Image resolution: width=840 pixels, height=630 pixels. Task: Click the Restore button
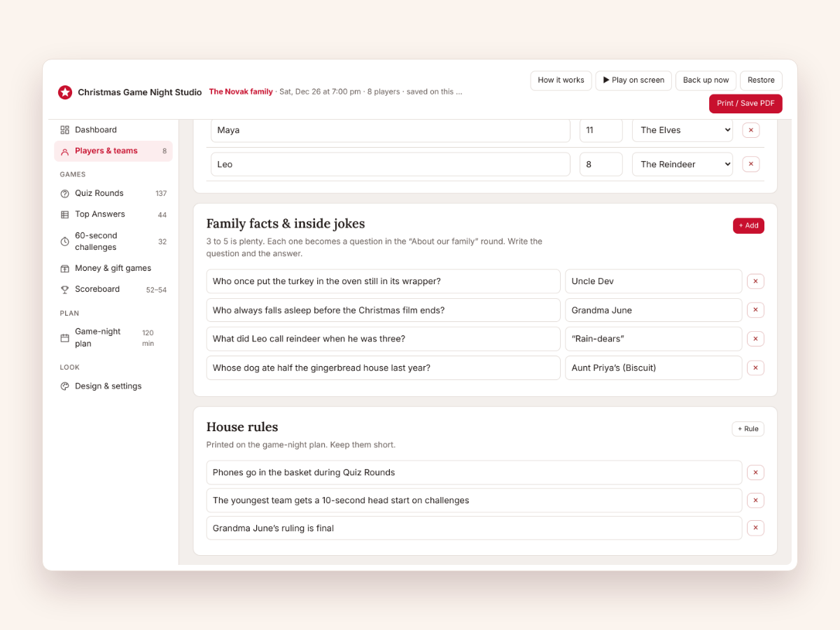761,80
